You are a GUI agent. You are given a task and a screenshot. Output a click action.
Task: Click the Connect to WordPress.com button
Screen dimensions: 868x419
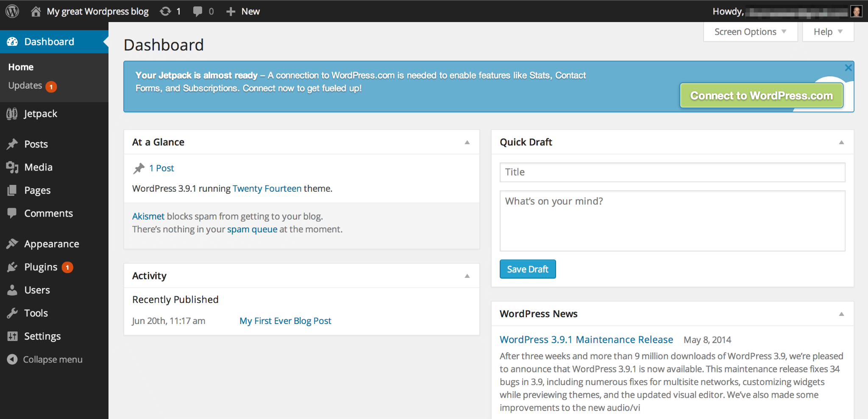pos(761,96)
